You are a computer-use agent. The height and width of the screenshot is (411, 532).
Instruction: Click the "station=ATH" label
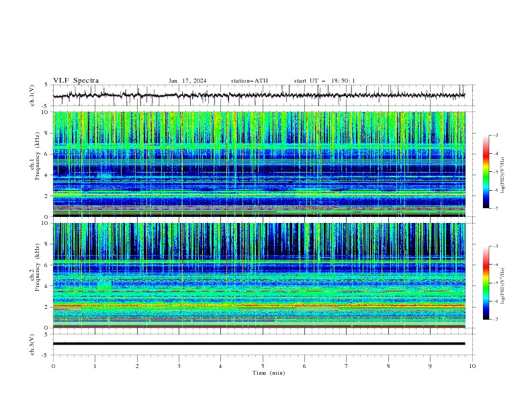pos(249,81)
